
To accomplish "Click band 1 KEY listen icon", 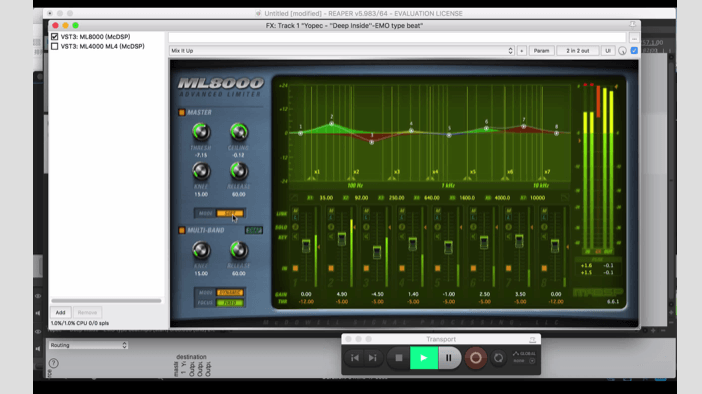I will (295, 236).
